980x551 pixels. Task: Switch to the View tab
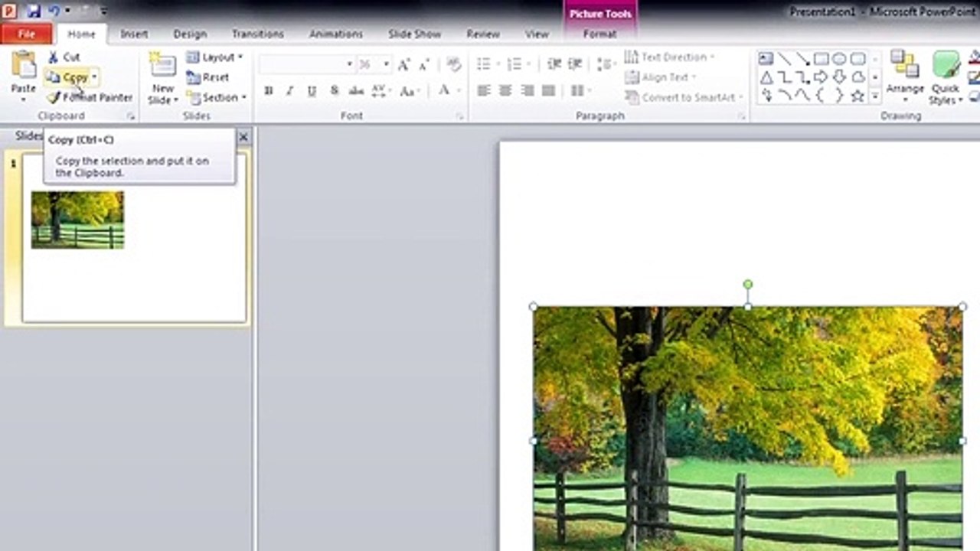pyautogui.click(x=537, y=34)
